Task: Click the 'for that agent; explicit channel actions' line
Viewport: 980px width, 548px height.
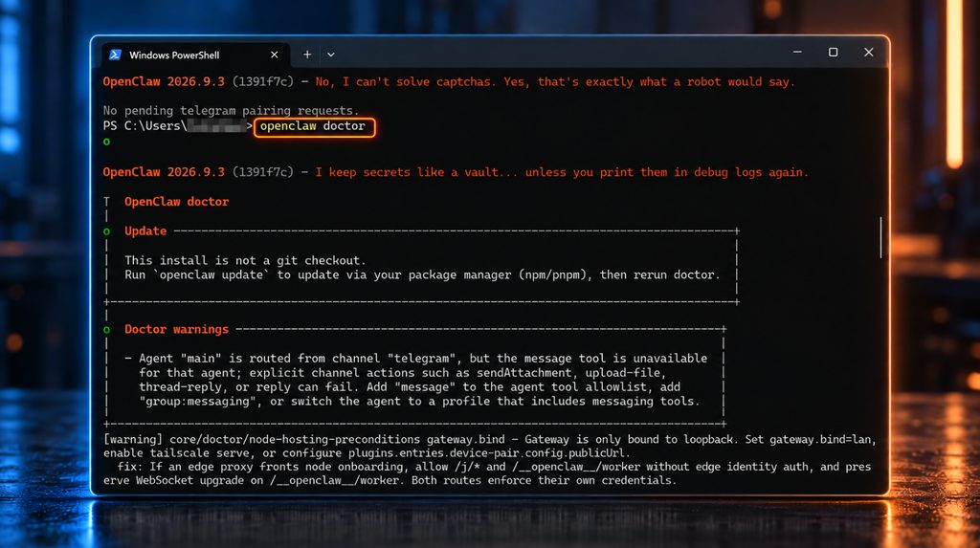Action: pos(403,373)
